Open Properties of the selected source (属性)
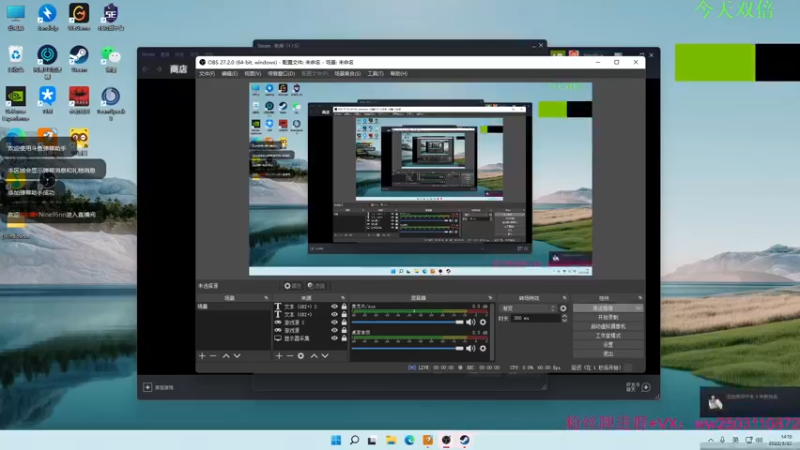The width and height of the screenshot is (800, 450). tap(292, 286)
